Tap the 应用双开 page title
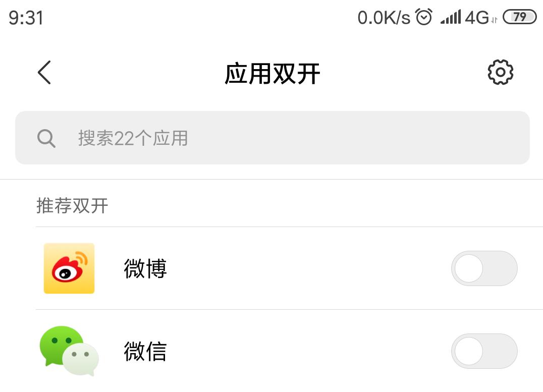Viewport: 543px width, 392px height. [273, 74]
